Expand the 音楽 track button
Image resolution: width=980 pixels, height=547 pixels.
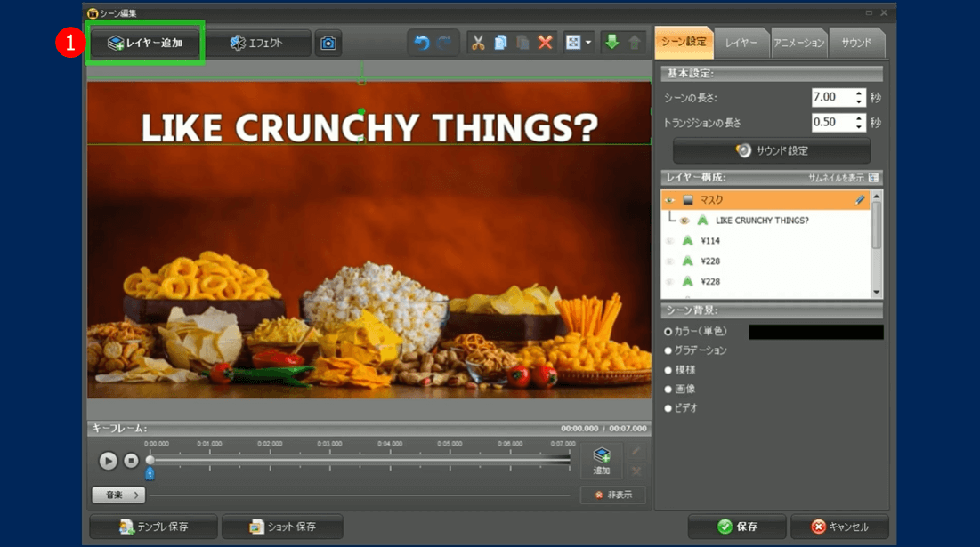click(x=118, y=495)
